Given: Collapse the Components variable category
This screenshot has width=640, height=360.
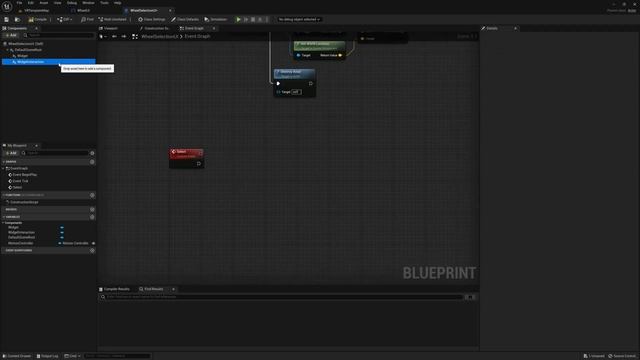Looking at the screenshot, I should click(4, 223).
